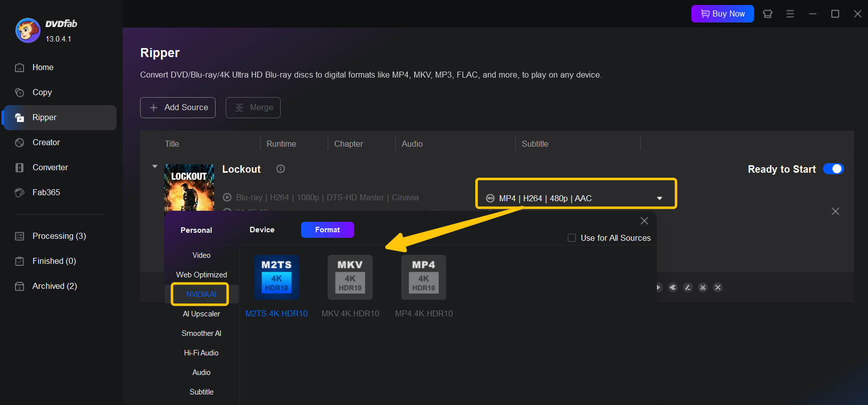
Task: Select the Format tab
Action: click(x=328, y=230)
